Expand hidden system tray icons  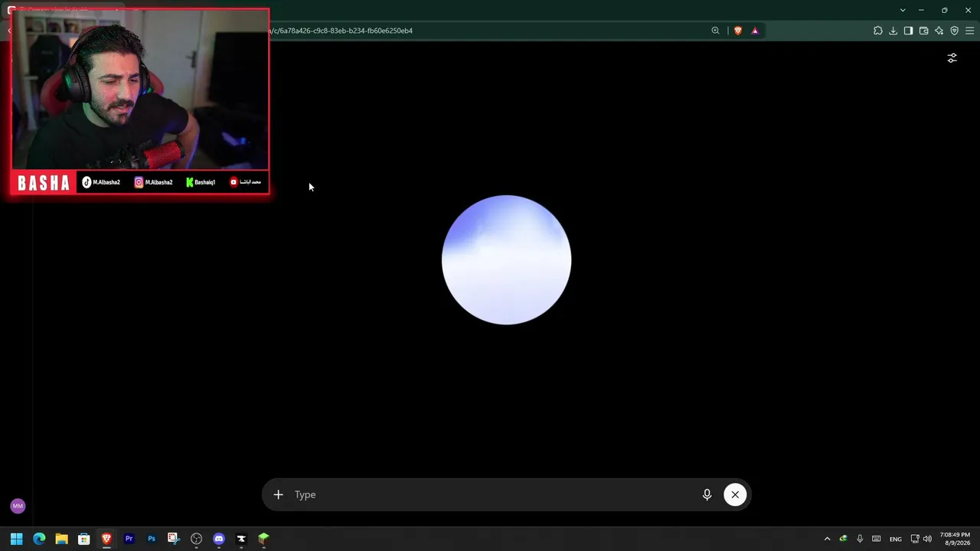click(x=827, y=539)
